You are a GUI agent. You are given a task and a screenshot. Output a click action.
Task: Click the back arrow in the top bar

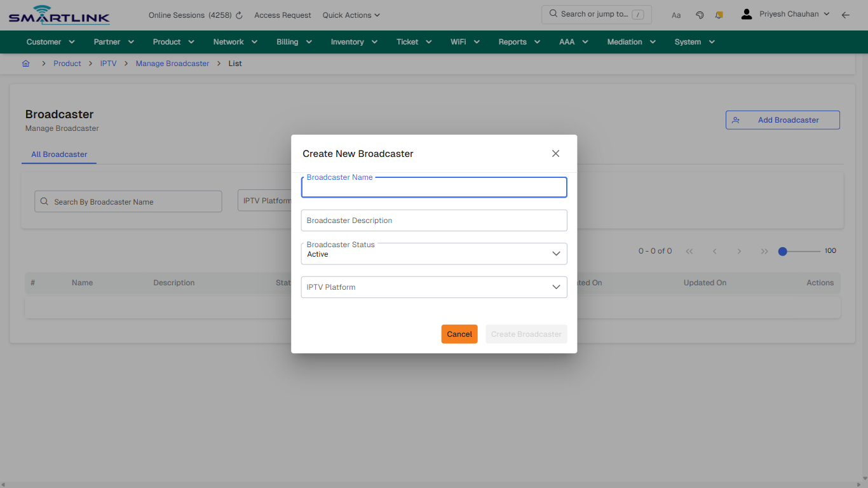pyautogui.click(x=846, y=15)
